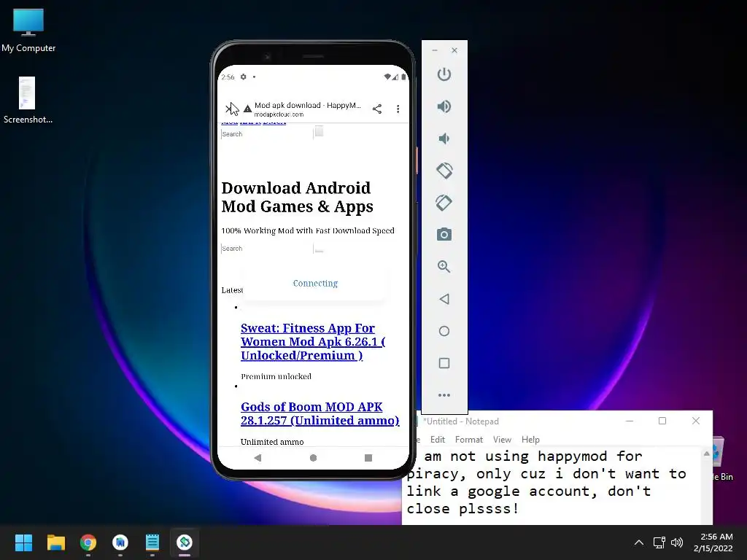Screen dimensions: 747x560
Task: Click the Download Android Mod Games heading
Action: (x=298, y=197)
